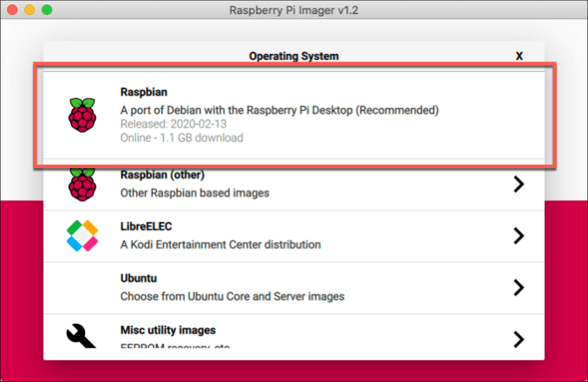Click 'Other Raspbian based images' description
Viewport: 588px width, 382px height.
click(194, 193)
